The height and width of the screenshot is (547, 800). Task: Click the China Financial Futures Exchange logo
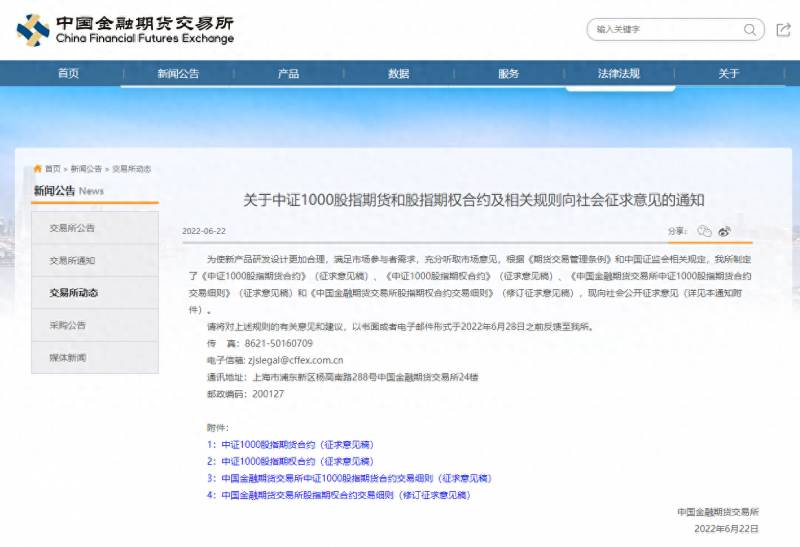pyautogui.click(x=125, y=30)
